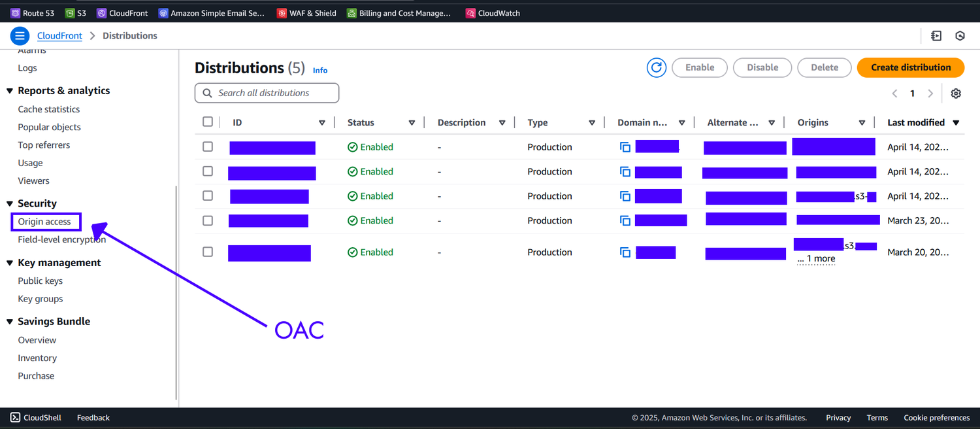Click the Create distribution button

point(911,67)
